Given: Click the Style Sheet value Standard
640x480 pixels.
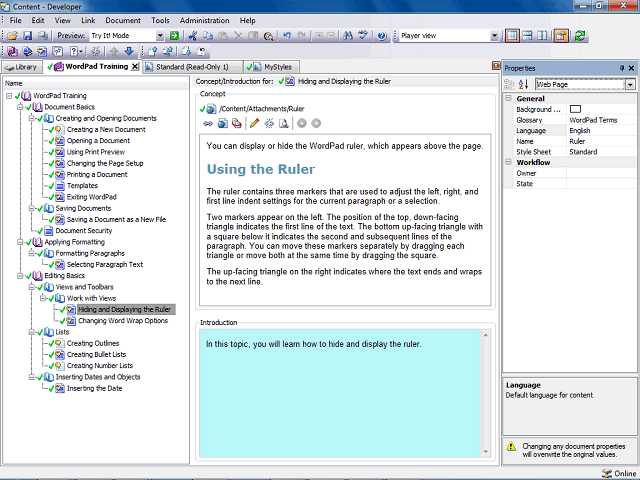Looking at the screenshot, I should tap(583, 152).
